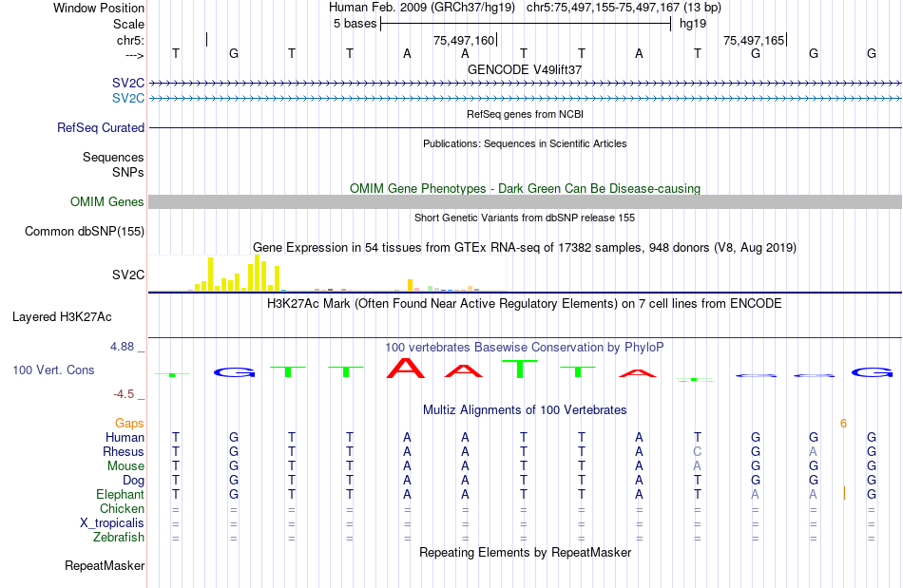903x588 pixels.
Task: Click the tallest green T conservation logo letter
Action: tap(519, 369)
